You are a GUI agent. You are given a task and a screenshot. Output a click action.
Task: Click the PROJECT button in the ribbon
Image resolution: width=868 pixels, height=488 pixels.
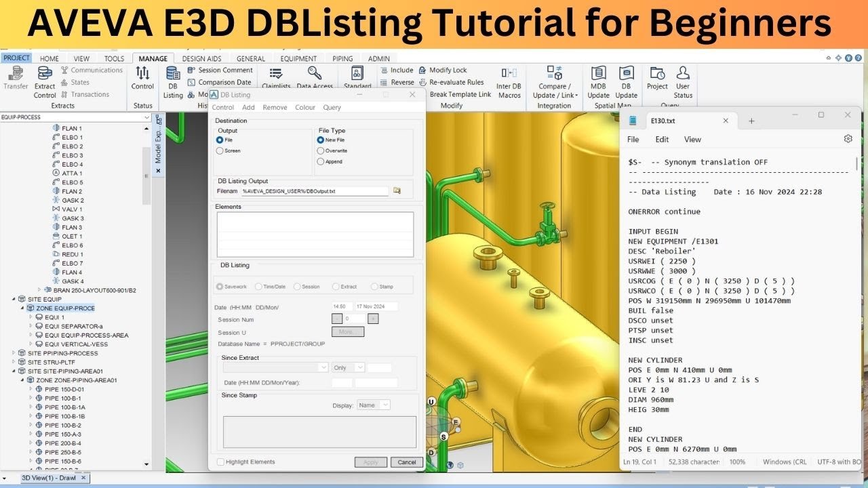point(16,58)
